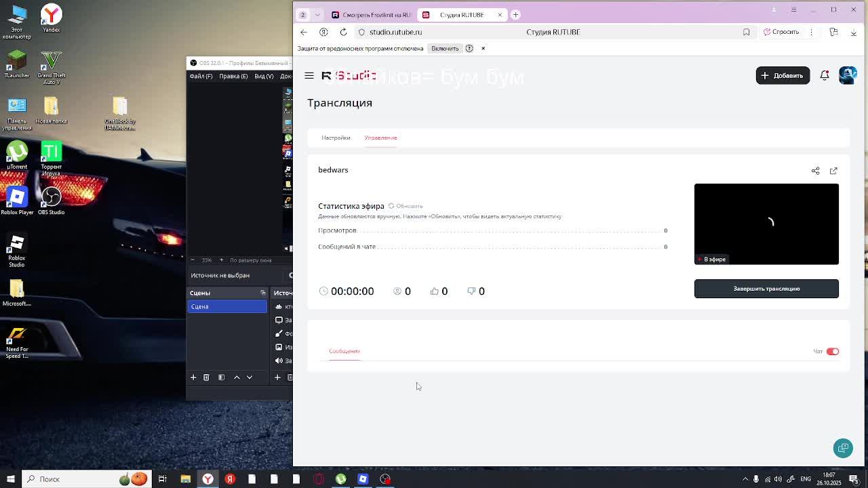Click the Добавить button

[783, 75]
